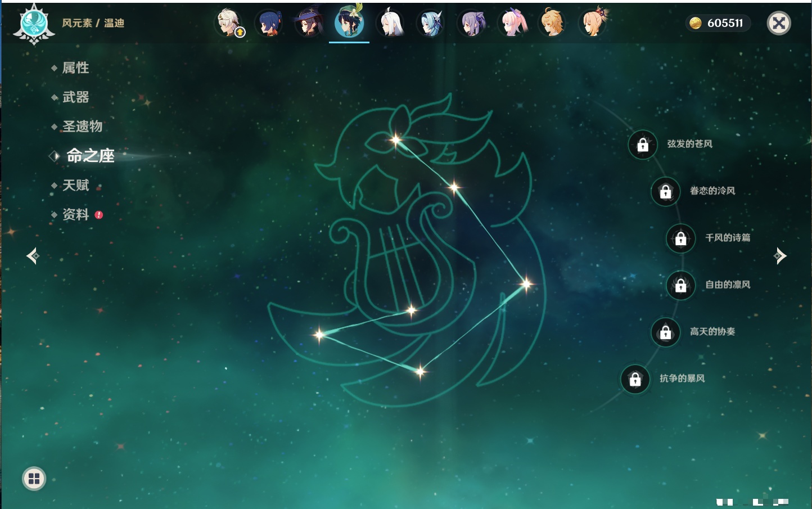This screenshot has height=509, width=812.
Task: Open the 圣遗物 artifacts tab
Action: 82,127
